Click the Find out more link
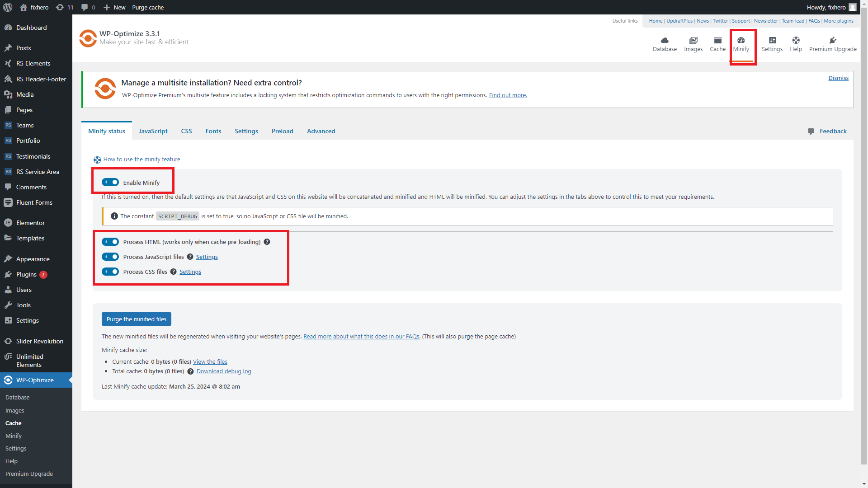The width and height of the screenshot is (868, 488). pos(508,95)
